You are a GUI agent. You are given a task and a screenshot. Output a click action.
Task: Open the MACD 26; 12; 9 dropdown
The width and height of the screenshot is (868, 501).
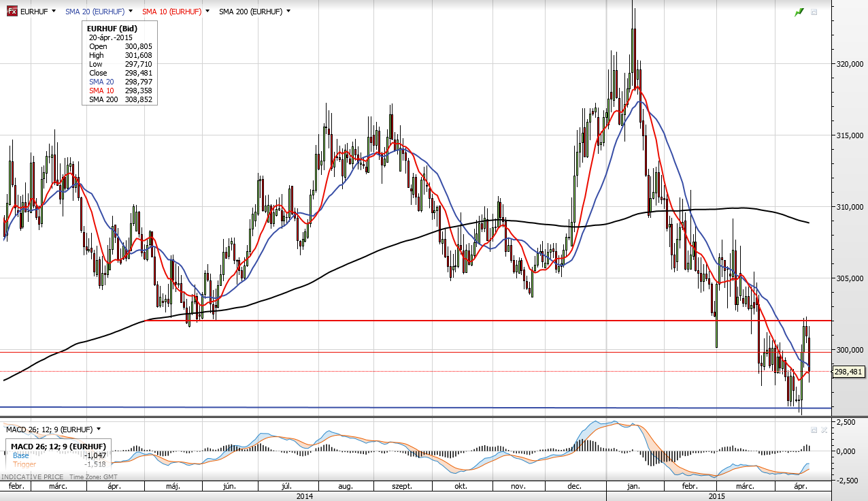pyautogui.click(x=99, y=430)
